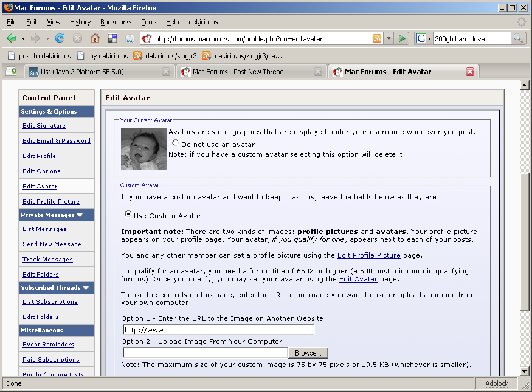Open the search engine selector dropdown
The width and height of the screenshot is (532, 392).
coord(429,38)
